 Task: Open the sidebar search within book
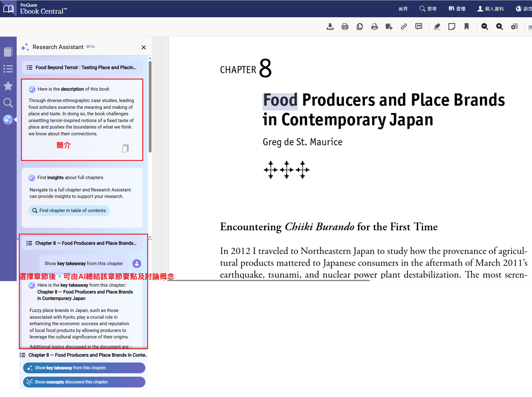point(8,103)
